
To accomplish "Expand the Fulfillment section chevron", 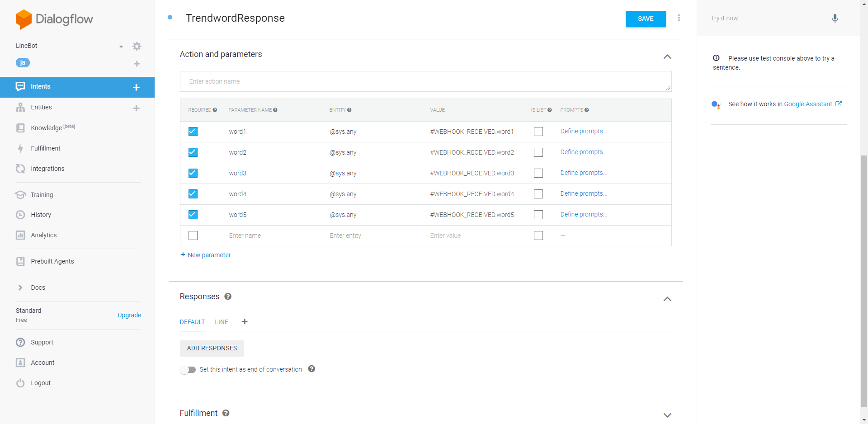I will pyautogui.click(x=667, y=415).
